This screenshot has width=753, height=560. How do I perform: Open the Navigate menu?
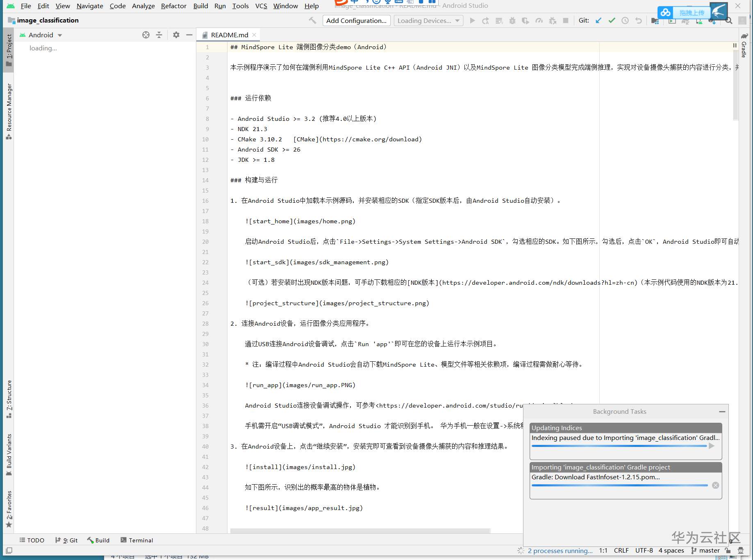point(90,6)
